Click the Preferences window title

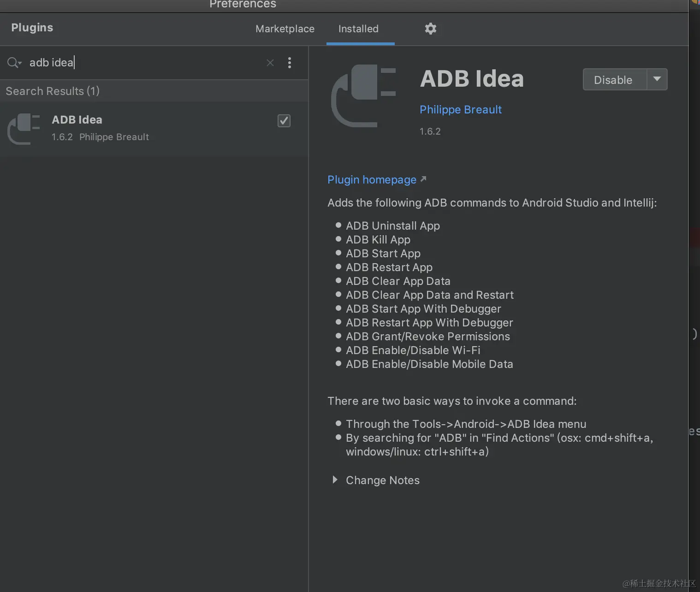point(243,4)
